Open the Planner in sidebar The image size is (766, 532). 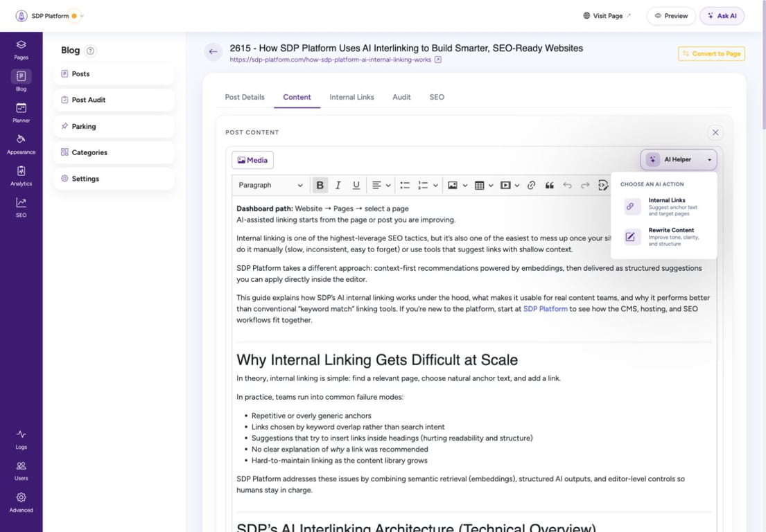tap(21, 113)
